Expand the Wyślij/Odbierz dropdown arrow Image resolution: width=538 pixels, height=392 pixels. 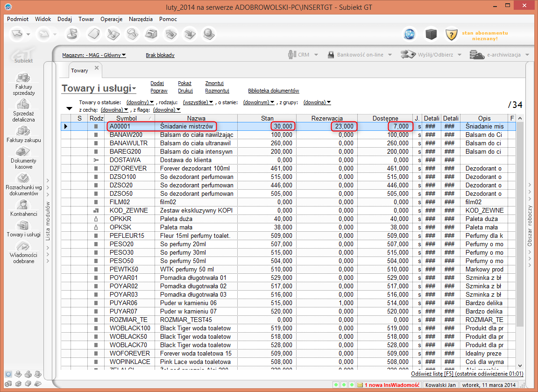tap(460, 55)
